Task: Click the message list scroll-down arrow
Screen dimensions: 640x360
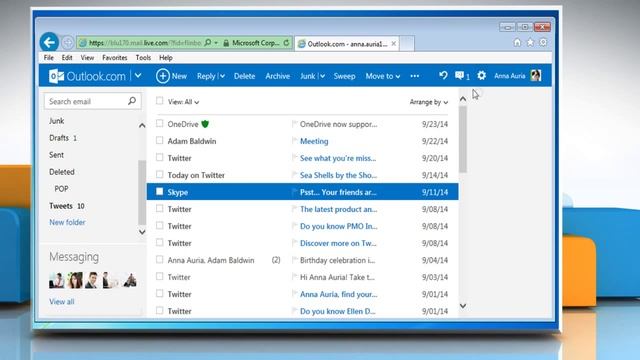Action: coord(463,306)
